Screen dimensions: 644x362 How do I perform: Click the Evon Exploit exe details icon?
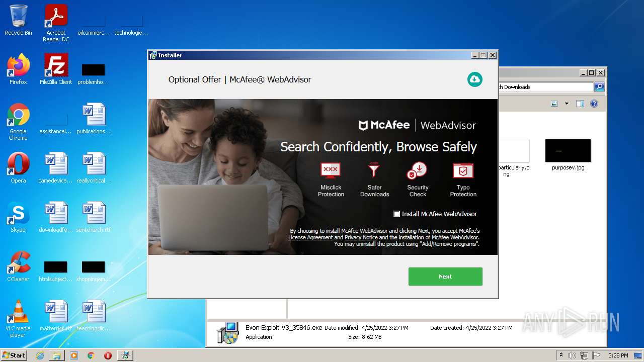tap(227, 332)
